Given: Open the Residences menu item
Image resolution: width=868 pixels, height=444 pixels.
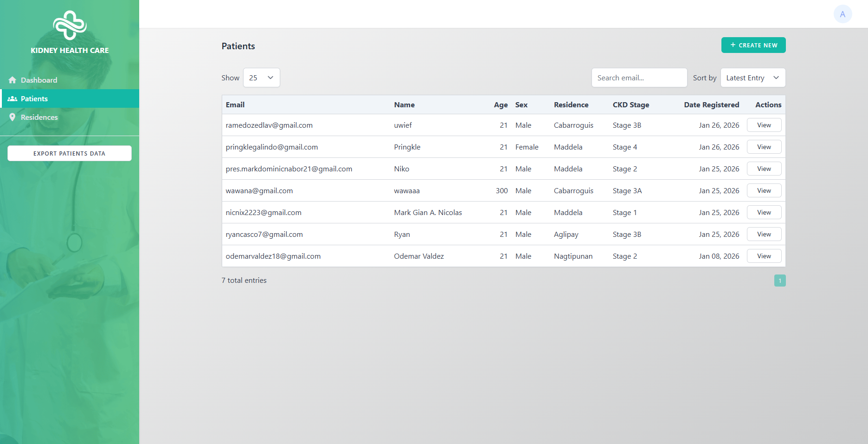Looking at the screenshot, I should tap(39, 117).
